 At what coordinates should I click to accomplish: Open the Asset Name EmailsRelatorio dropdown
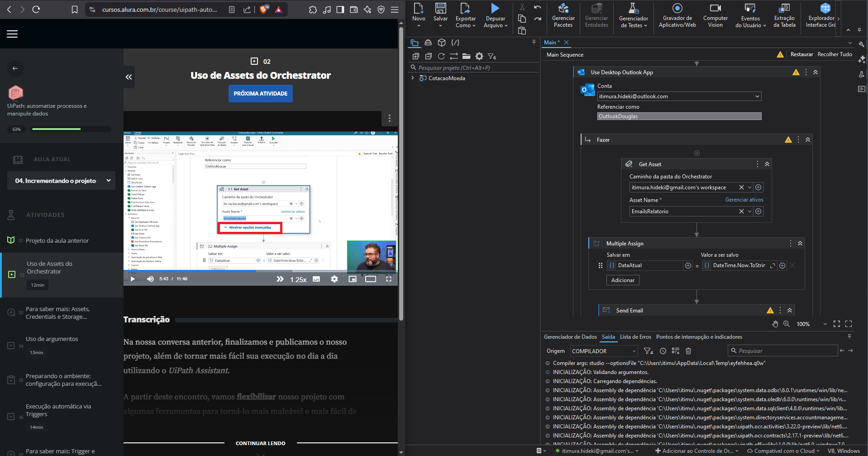(749, 211)
